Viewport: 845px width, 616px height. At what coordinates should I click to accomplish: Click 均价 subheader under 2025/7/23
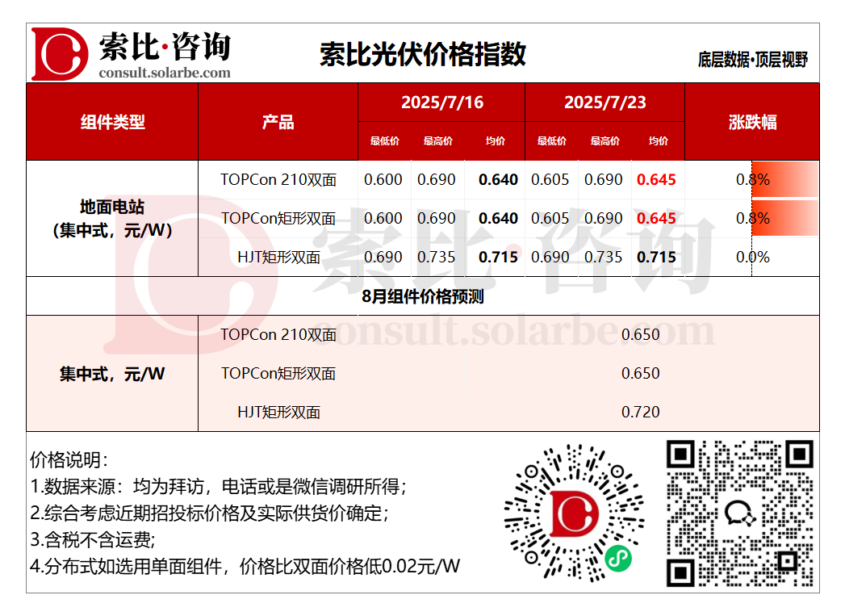[x=659, y=141]
